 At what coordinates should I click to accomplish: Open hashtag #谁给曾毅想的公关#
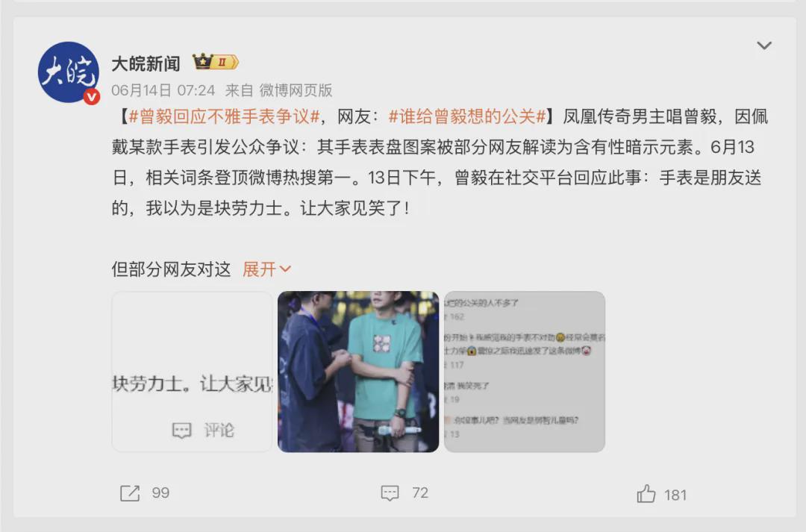tap(466, 116)
